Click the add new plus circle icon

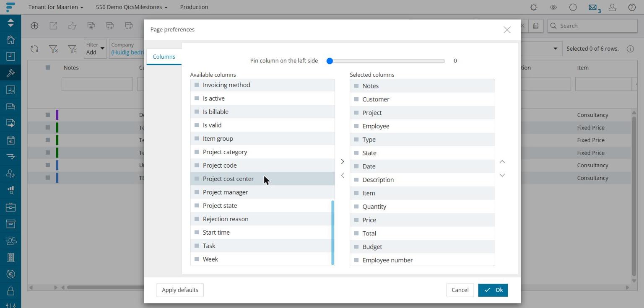pyautogui.click(x=34, y=26)
